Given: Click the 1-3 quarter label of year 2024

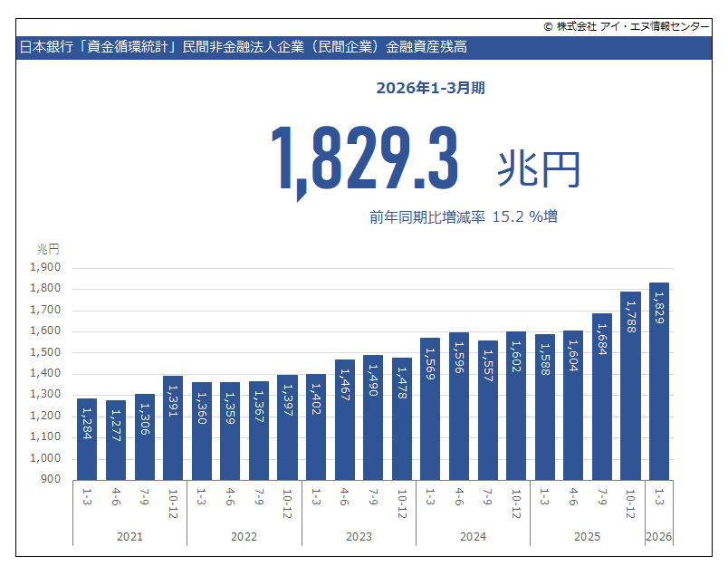Looking at the screenshot, I should click(x=430, y=497).
